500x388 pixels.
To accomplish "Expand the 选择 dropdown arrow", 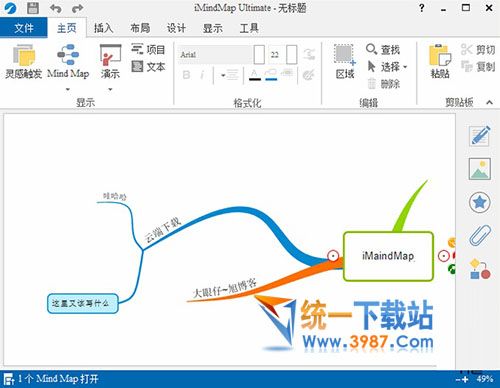I will (405, 67).
